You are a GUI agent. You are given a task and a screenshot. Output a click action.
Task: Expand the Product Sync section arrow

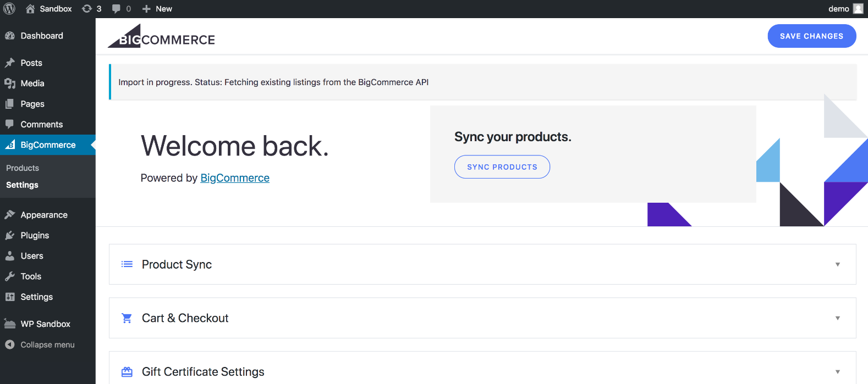(x=838, y=265)
